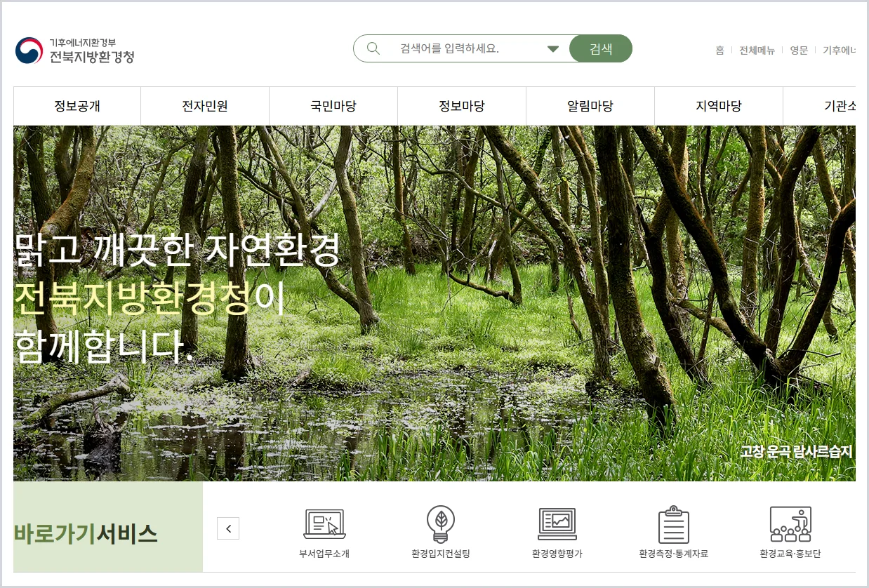Expand the search category dropdown arrow
869x588 pixels.
552,49
